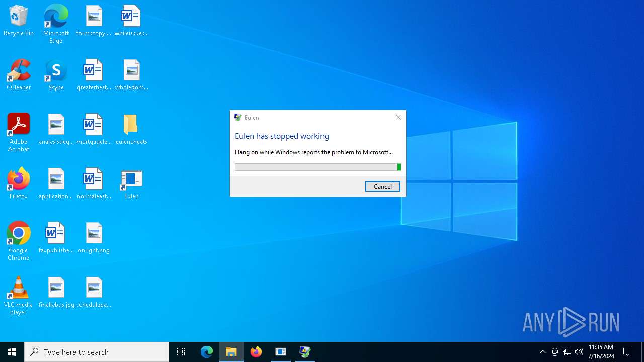Click the Eulen dialog title bar icon

tap(238, 117)
